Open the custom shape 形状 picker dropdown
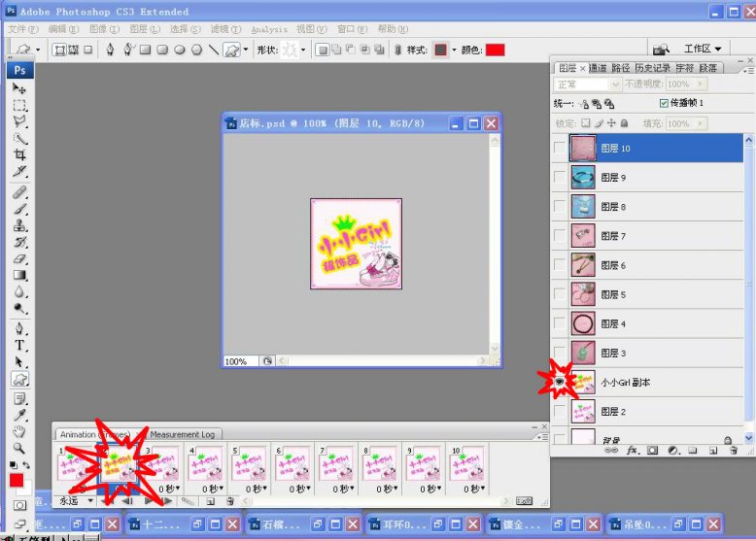 click(x=303, y=50)
